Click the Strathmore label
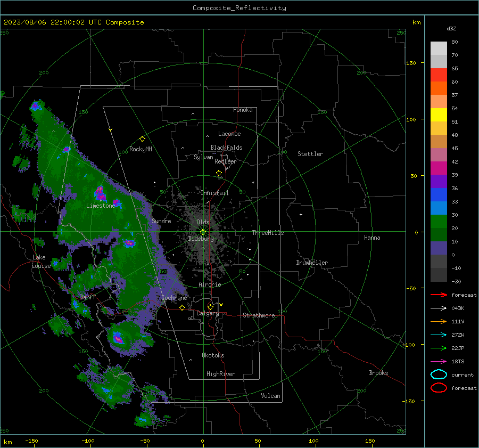Image resolution: width=479 pixels, height=448 pixels. [x=259, y=315]
